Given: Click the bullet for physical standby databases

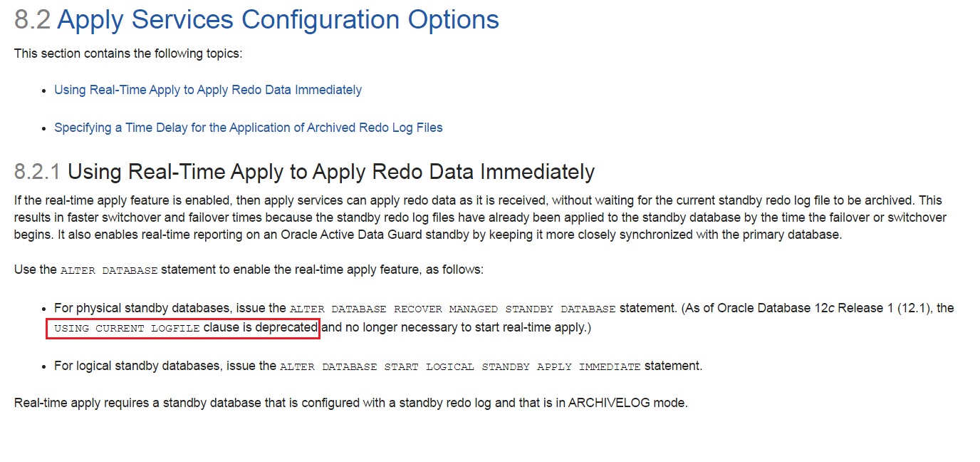Looking at the screenshot, I should pos(46,309).
